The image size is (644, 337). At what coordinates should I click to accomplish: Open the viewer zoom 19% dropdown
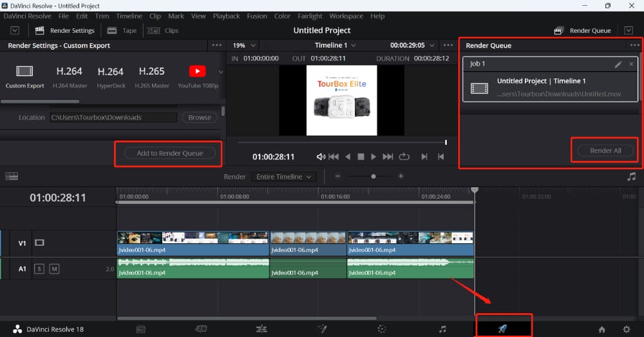(244, 46)
